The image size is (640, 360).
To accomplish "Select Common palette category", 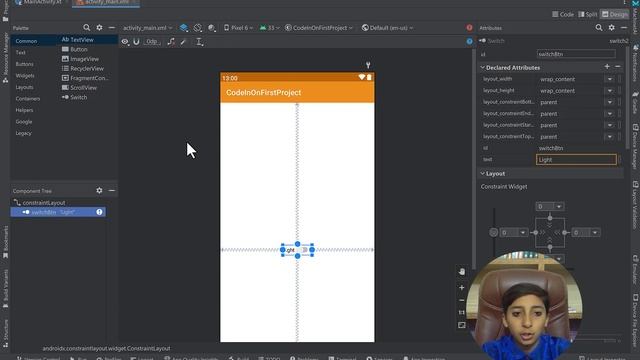I will [27, 41].
